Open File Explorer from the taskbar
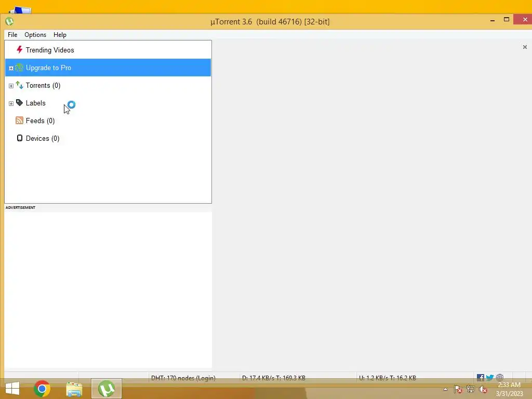This screenshot has width=532, height=399. pyautogui.click(x=74, y=389)
